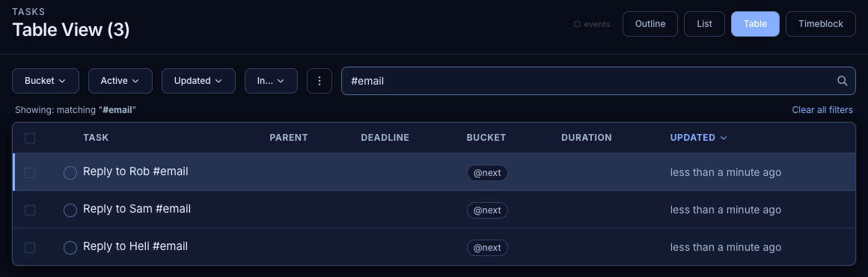Image resolution: width=868 pixels, height=277 pixels.
Task: Open the three-dot more options menu
Action: 320,81
